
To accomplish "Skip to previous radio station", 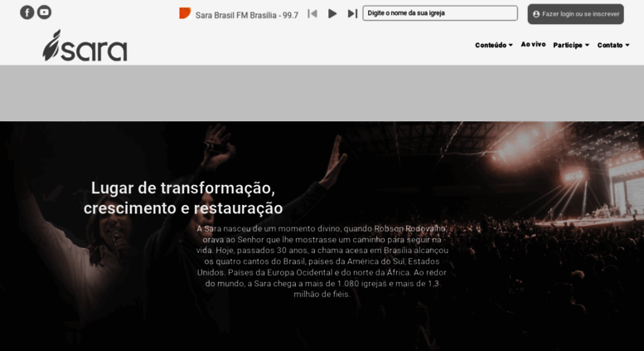I will point(312,14).
